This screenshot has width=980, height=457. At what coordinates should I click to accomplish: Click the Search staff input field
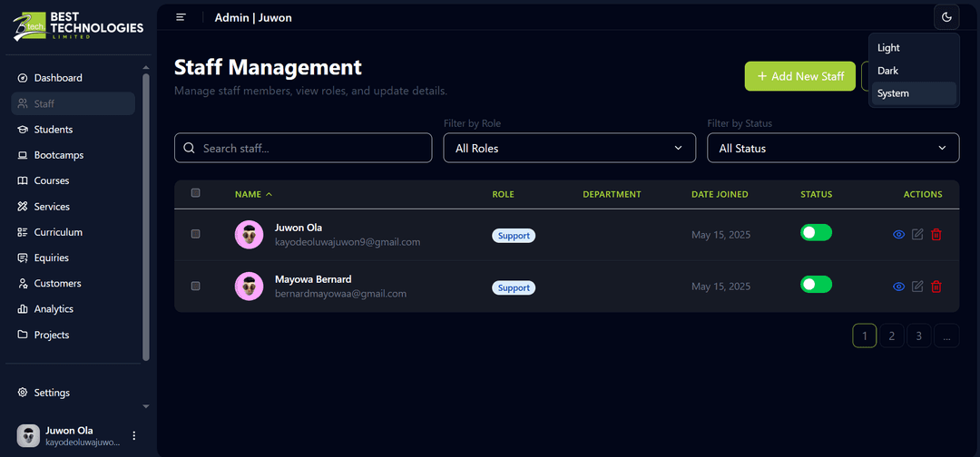click(303, 148)
